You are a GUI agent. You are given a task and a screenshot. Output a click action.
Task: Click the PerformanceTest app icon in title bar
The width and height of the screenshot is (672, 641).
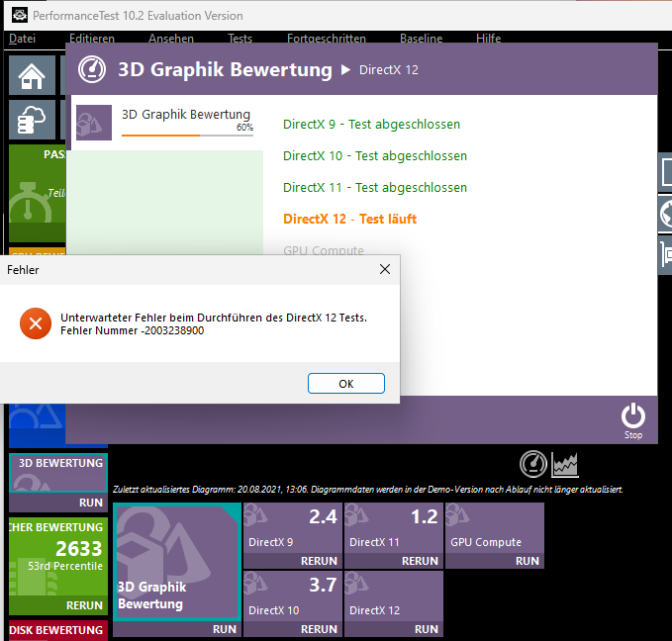tap(19, 16)
